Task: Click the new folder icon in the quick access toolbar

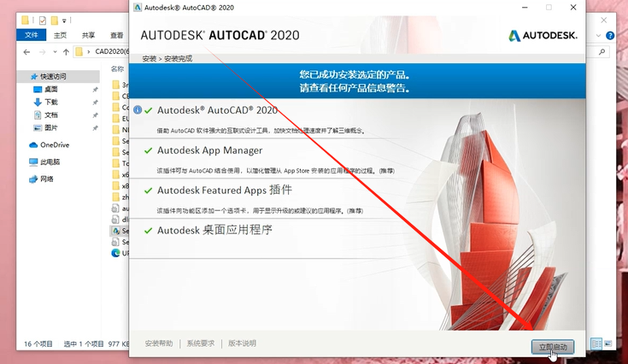Action: (55, 20)
